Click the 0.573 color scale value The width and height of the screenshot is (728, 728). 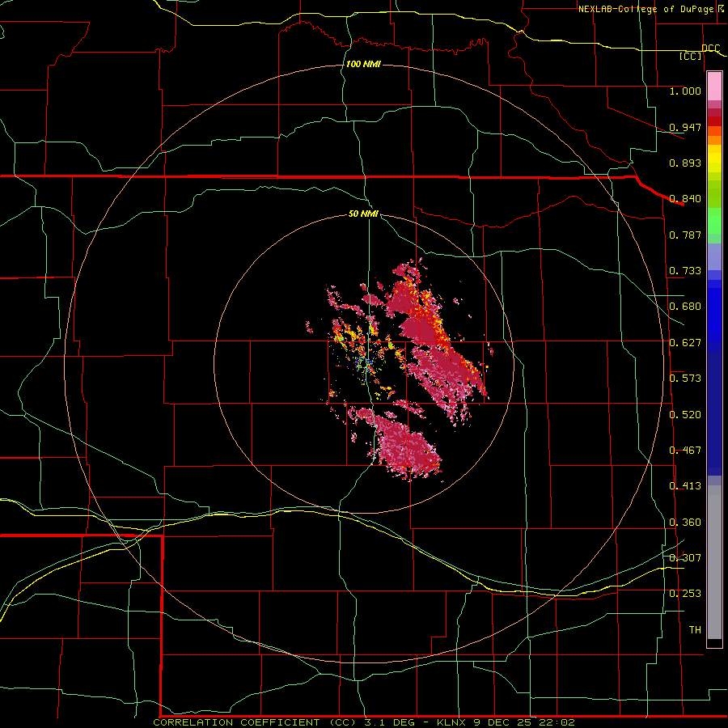(x=685, y=379)
